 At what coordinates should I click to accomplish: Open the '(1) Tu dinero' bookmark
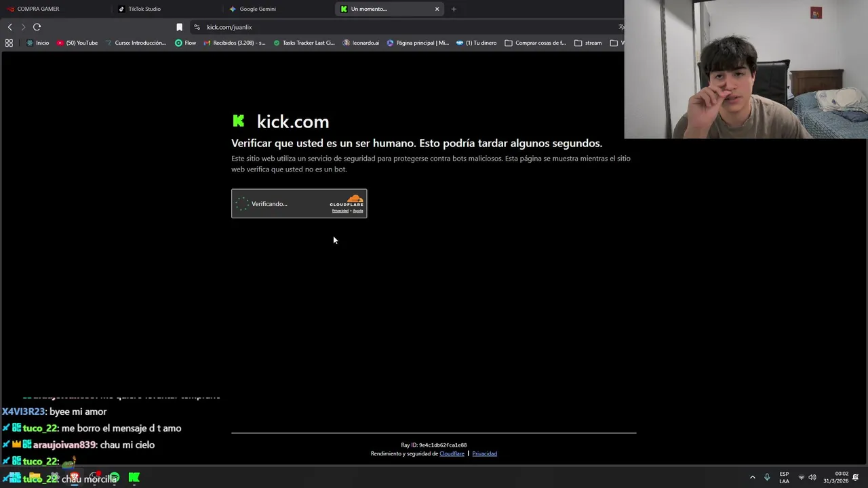click(x=476, y=43)
